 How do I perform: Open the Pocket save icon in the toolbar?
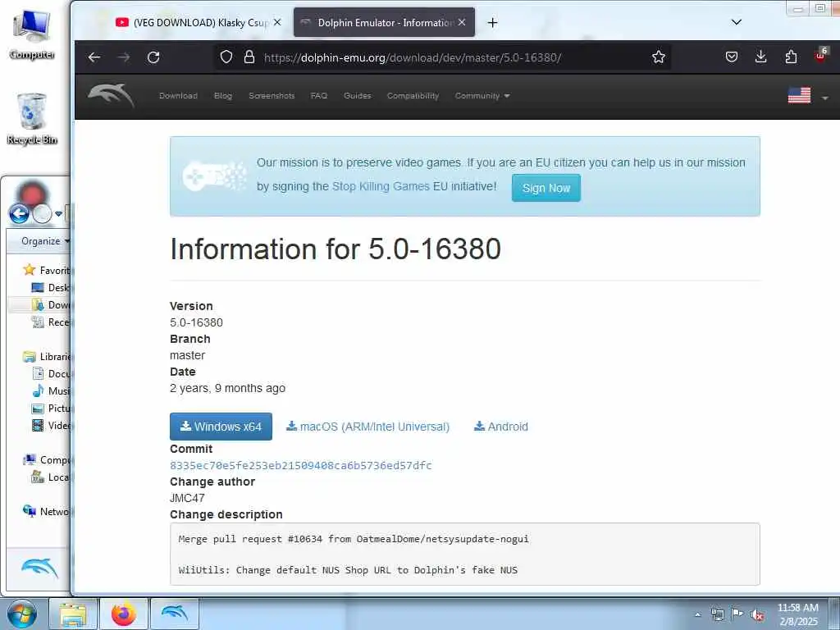pos(731,57)
